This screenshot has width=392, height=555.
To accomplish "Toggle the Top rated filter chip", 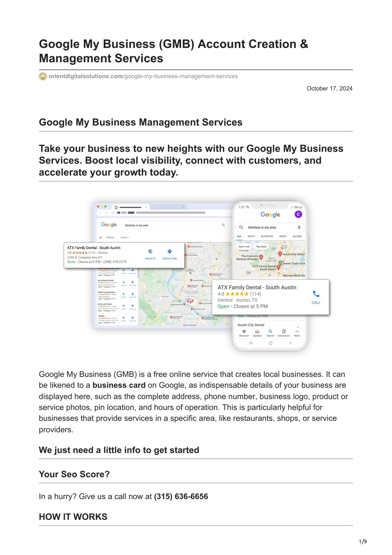I will tap(261, 247).
